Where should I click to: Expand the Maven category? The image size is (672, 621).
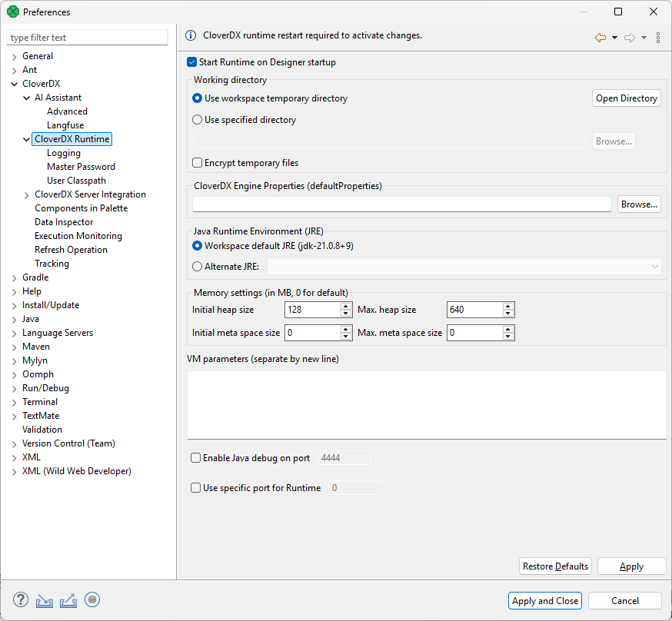click(x=14, y=347)
